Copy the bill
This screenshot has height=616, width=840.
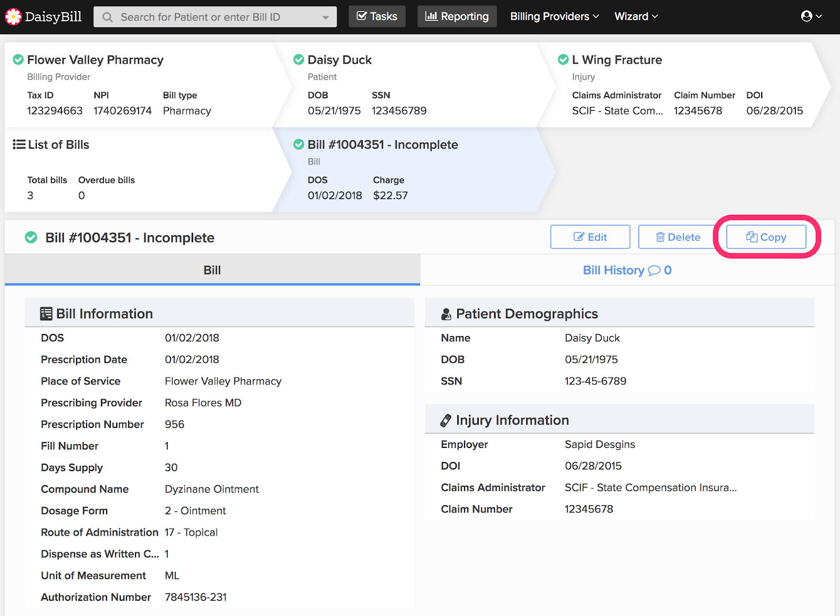click(766, 237)
